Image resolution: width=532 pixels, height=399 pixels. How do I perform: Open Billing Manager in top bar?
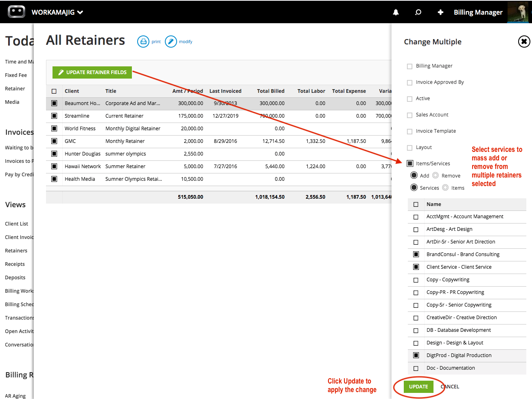pyautogui.click(x=478, y=12)
